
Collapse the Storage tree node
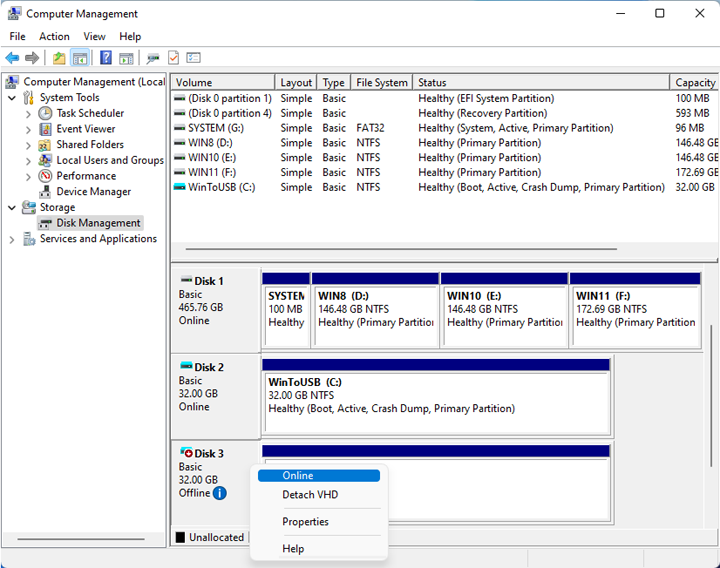click(12, 208)
